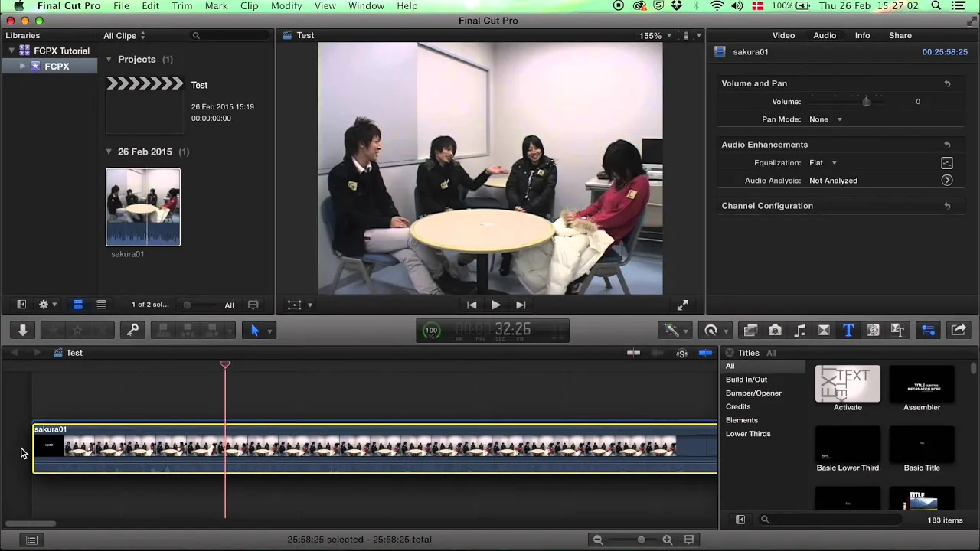Open the Equalization Flat dropdown
Viewport: 980px width, 551px height.
pos(823,163)
